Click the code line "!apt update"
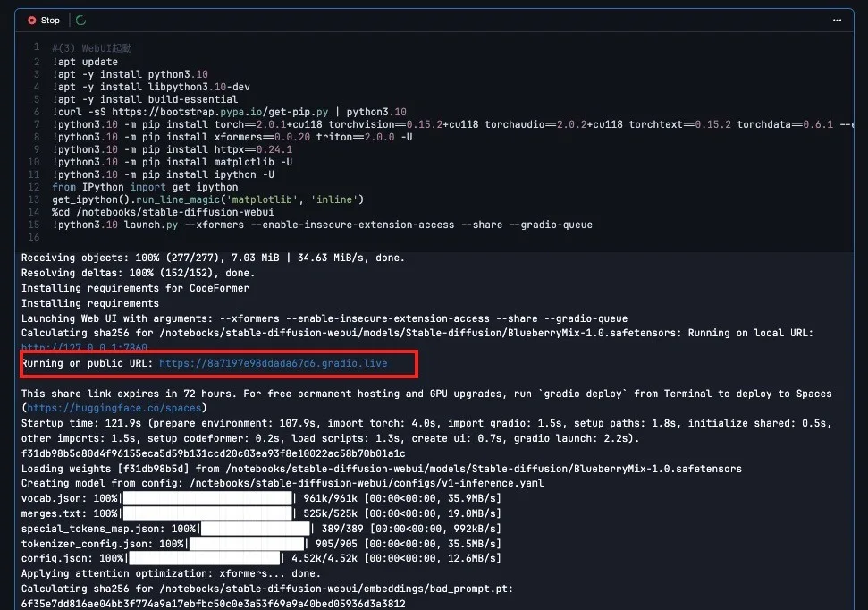 point(85,62)
